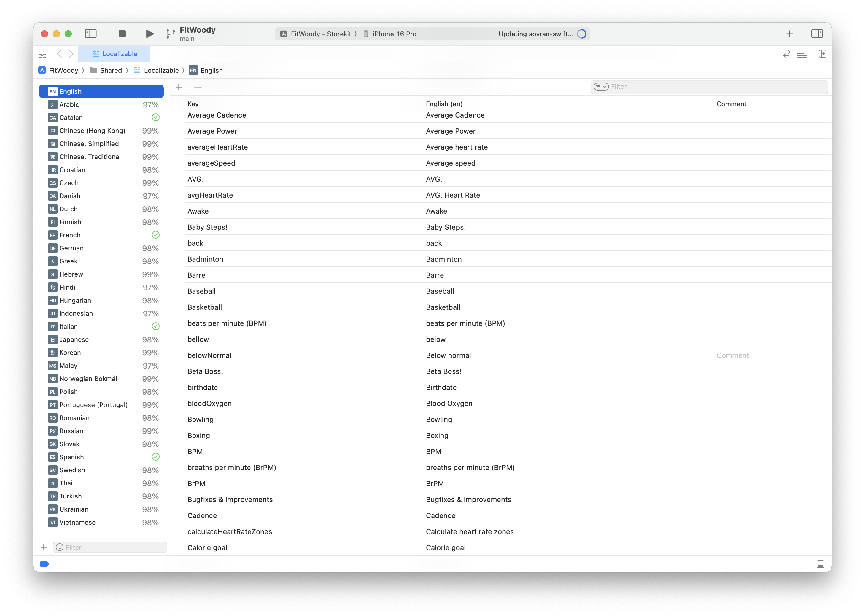The width and height of the screenshot is (865, 616).
Task: Click the language list Filter field
Action: pos(114,547)
